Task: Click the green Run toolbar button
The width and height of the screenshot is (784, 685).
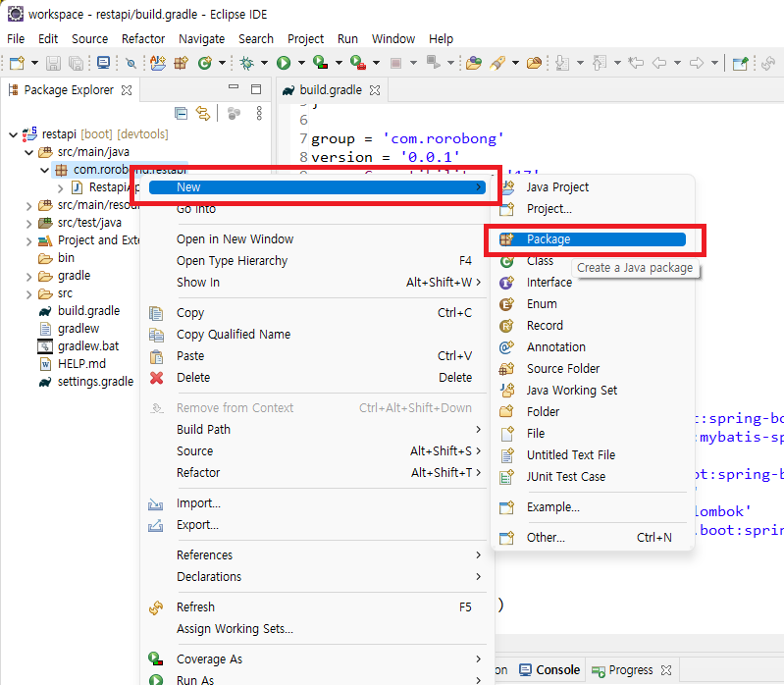Action: [x=284, y=63]
